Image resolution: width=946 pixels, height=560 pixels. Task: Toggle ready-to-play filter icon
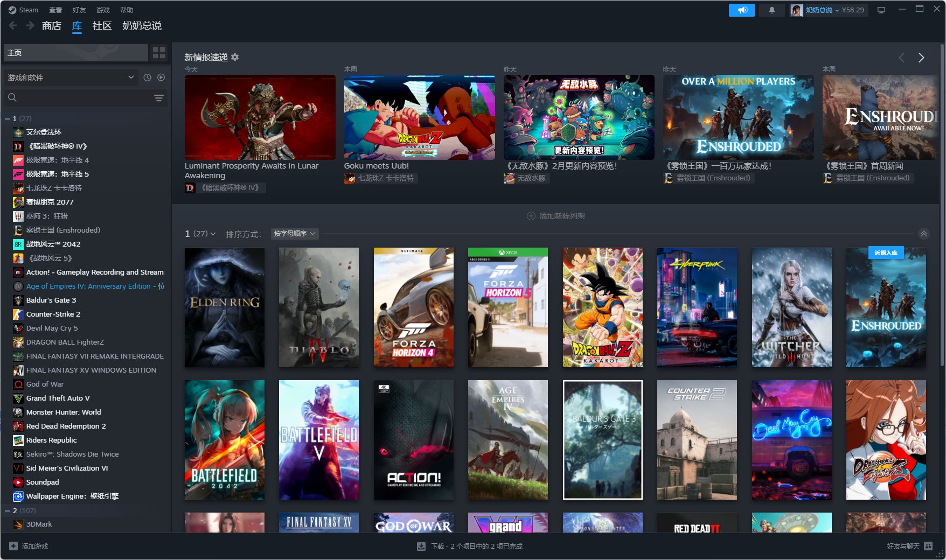pyautogui.click(x=161, y=78)
